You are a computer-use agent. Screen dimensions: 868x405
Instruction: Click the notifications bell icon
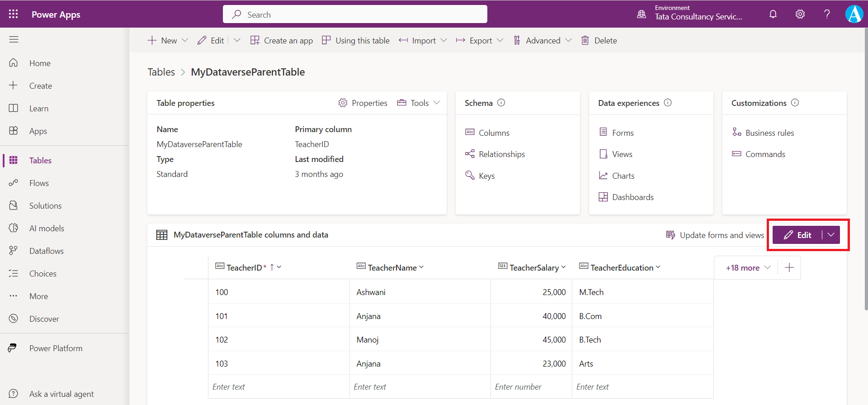(773, 14)
